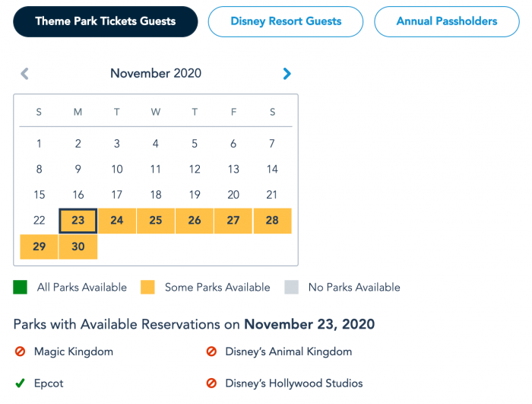Go to next month with right chevron

point(287,73)
